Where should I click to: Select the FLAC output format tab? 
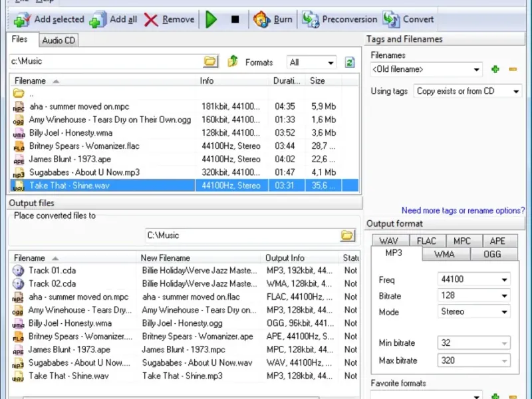click(427, 241)
